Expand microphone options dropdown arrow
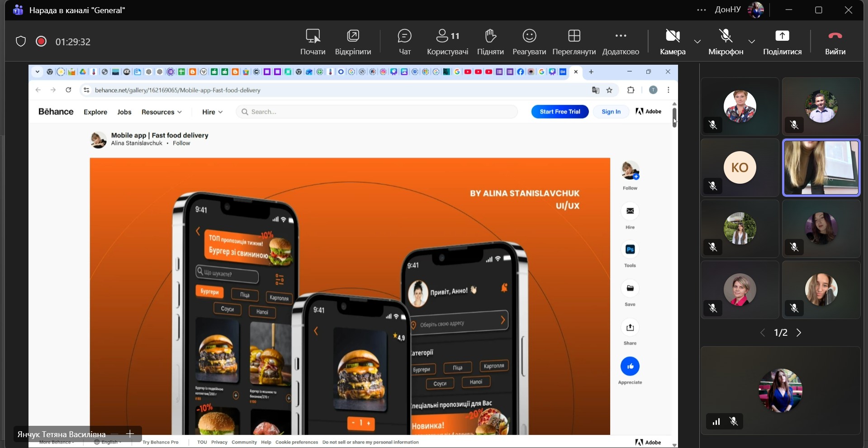 (751, 42)
